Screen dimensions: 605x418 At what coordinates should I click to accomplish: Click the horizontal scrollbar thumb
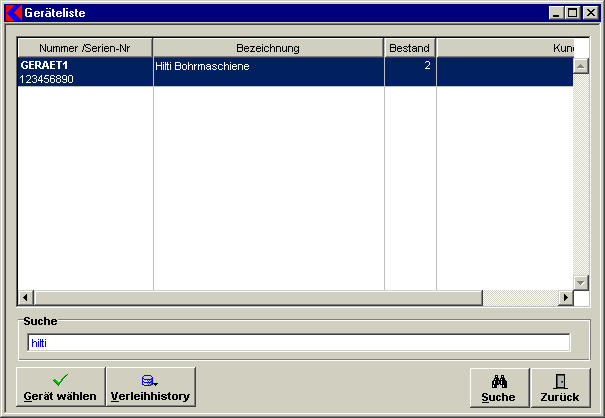click(256, 298)
